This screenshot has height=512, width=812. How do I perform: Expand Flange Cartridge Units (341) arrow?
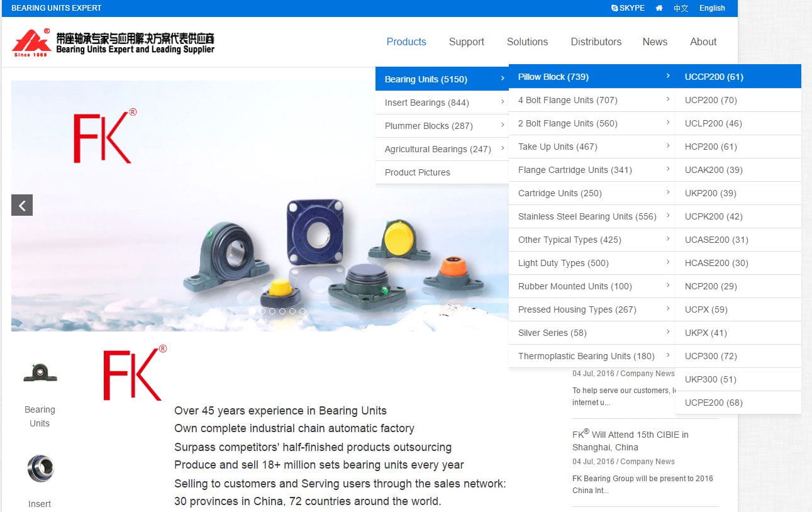(x=667, y=169)
